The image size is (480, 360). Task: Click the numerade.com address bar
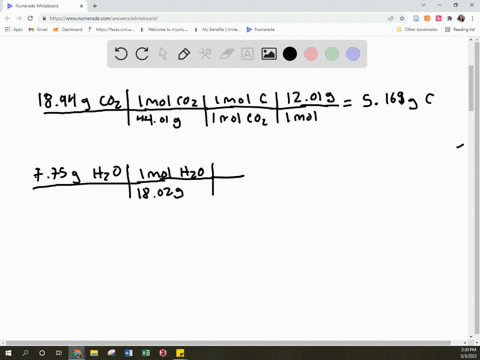coord(213,18)
